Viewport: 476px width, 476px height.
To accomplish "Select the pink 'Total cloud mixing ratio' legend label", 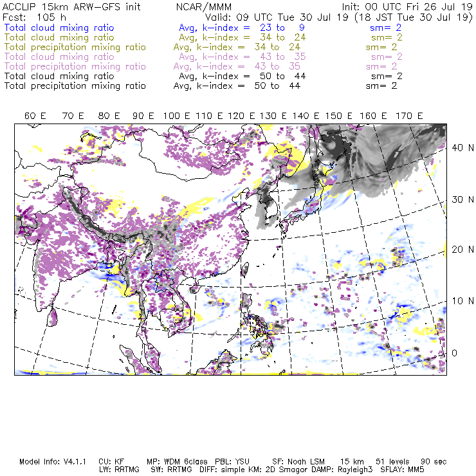I will (59, 57).
